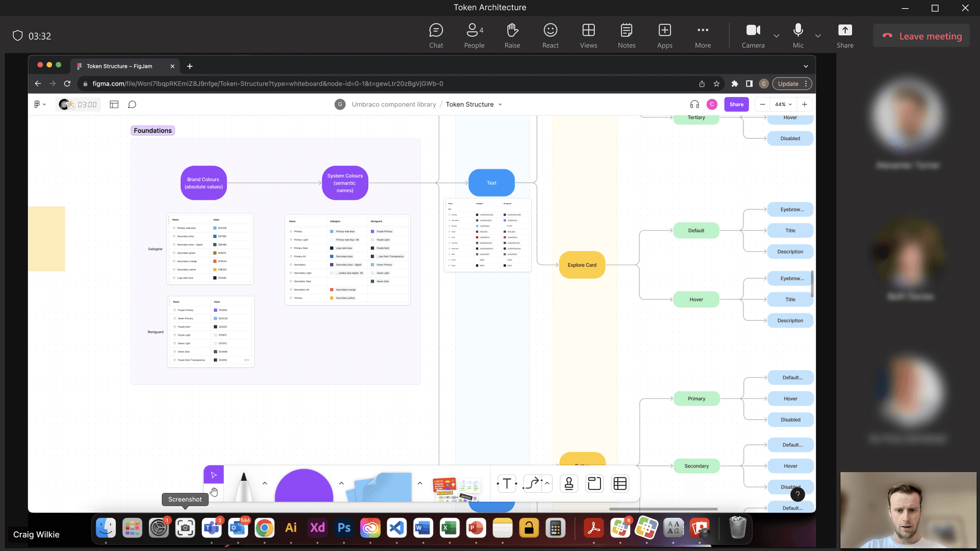Toggle the Camera on or off
Viewport: 980px width, 551px height.
click(x=753, y=36)
